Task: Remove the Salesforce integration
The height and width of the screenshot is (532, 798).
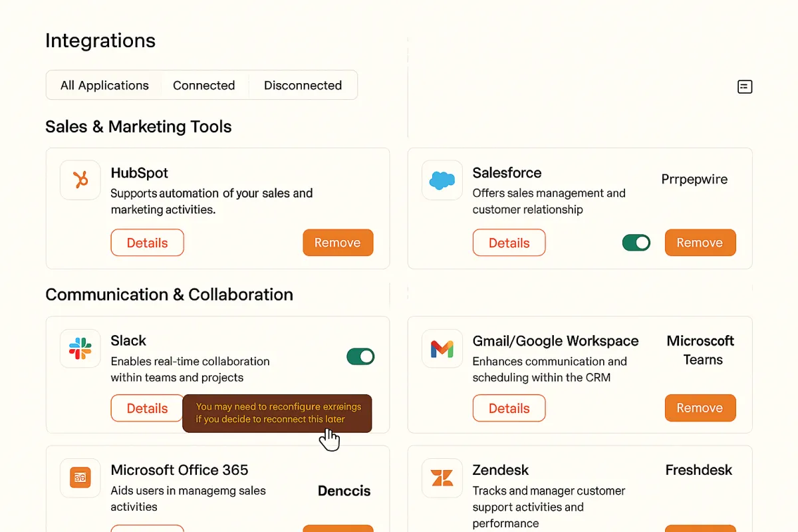Action: click(700, 243)
